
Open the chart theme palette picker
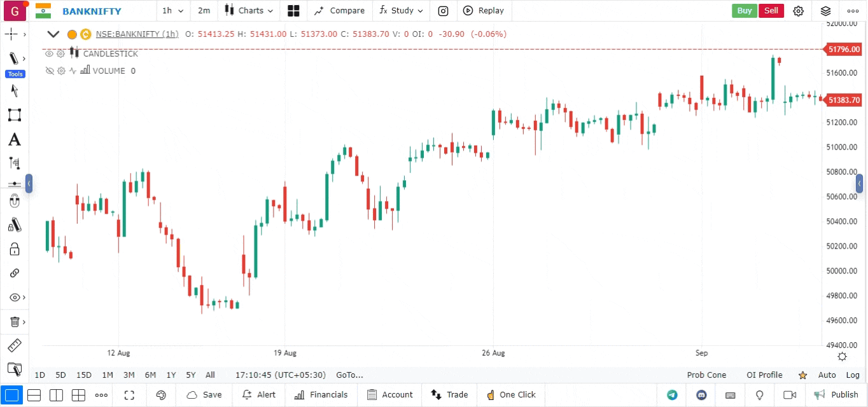[x=161, y=395]
